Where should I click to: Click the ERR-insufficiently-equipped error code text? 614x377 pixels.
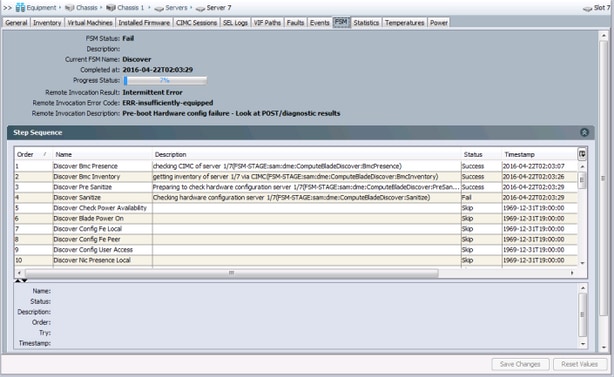tap(168, 103)
